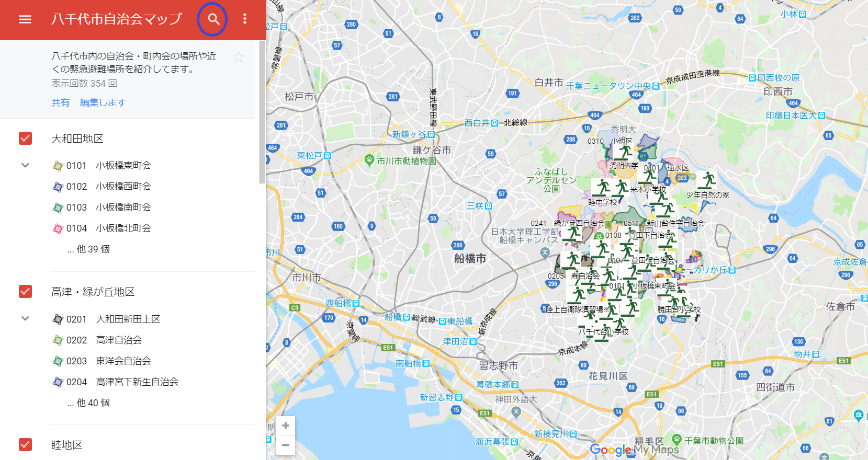The image size is (868, 460).
Task: Click the 共有 share link
Action: pyautogui.click(x=60, y=102)
